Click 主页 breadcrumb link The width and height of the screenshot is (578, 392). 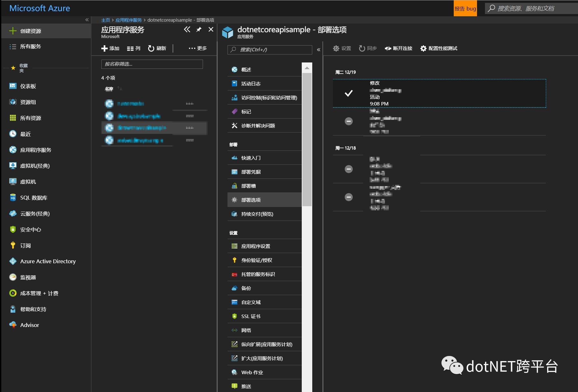click(x=105, y=20)
